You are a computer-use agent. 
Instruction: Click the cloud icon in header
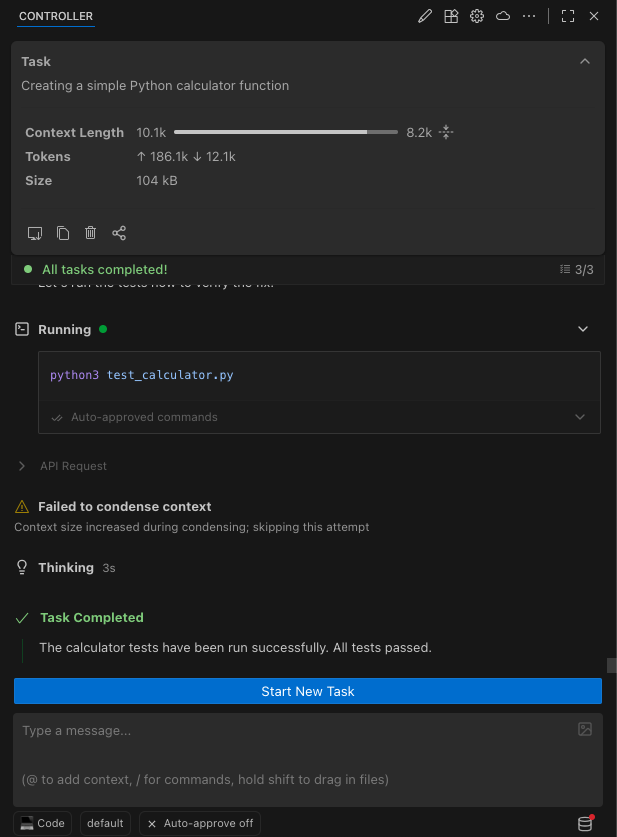(503, 16)
